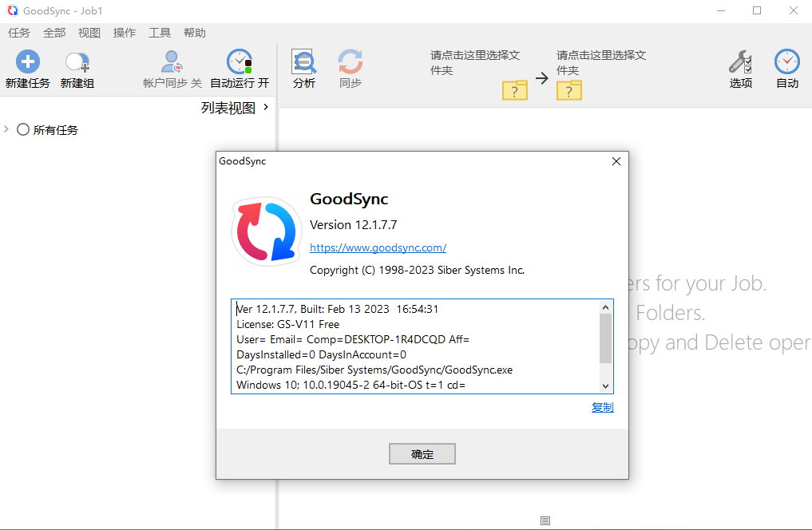
Task: Close the GoodSync About dialog
Action: coord(616,161)
